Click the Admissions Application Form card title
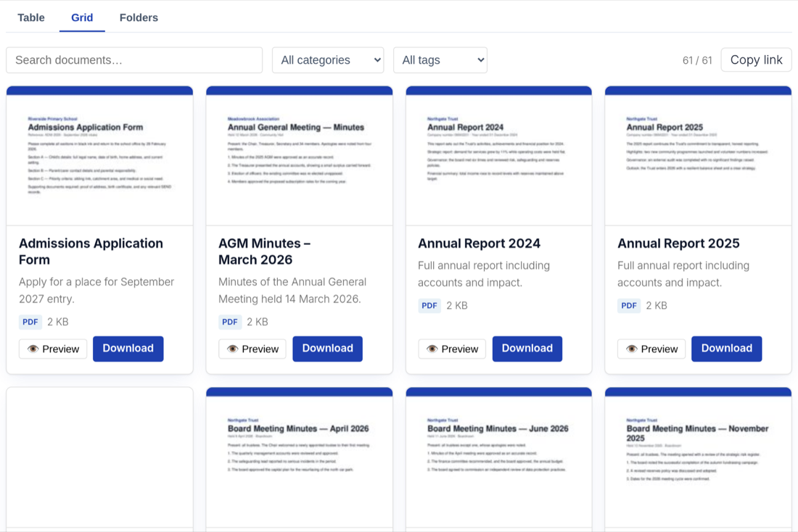This screenshot has height=532, width=798. pyautogui.click(x=91, y=252)
